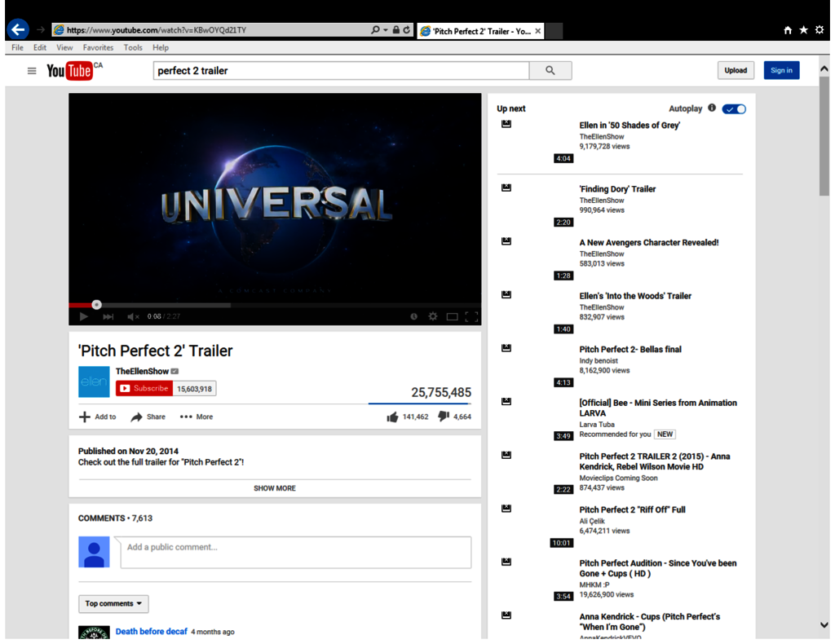Like the video with thumbs up
The height and width of the screenshot is (644, 835).
[392, 417]
